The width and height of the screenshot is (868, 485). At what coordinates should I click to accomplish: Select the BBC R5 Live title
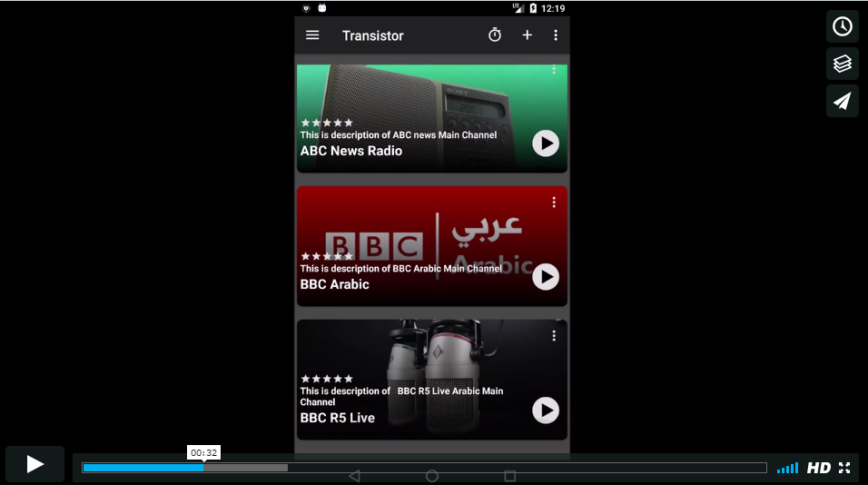pos(337,418)
